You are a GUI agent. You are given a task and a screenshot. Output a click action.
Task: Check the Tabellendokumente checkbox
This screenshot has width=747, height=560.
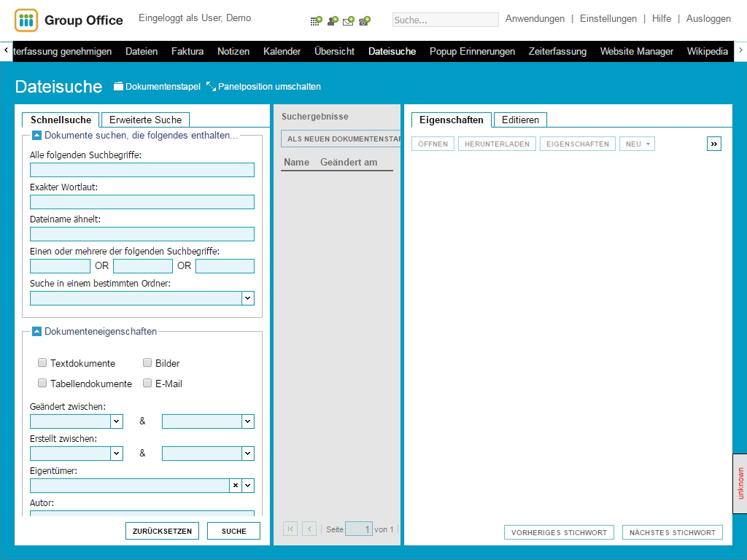coord(42,384)
